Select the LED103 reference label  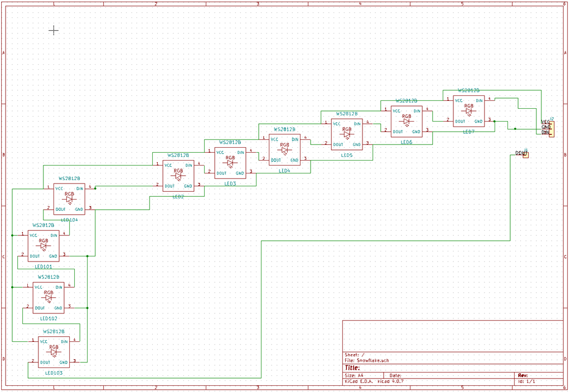pos(54,373)
